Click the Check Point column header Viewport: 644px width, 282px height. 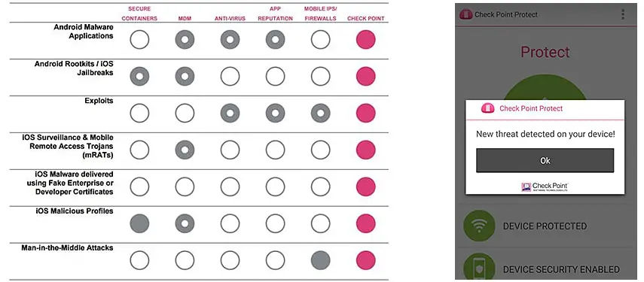coord(365,19)
